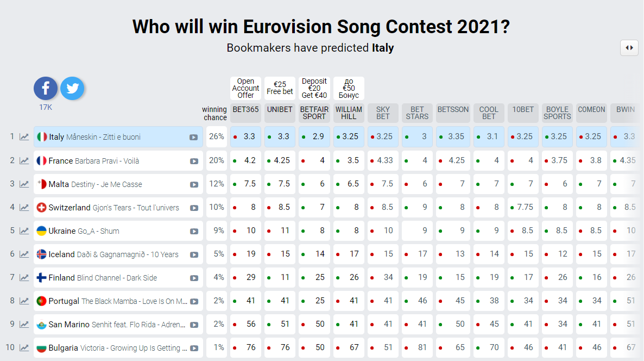Open Portugal The Black Mamba entry
The image size is (644, 361).
pos(118,301)
